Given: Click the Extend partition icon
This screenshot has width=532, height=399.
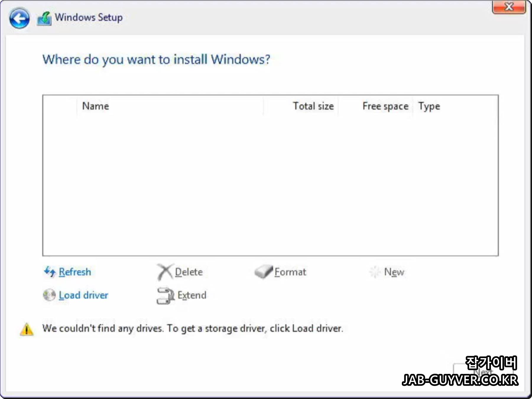Looking at the screenshot, I should click(166, 295).
